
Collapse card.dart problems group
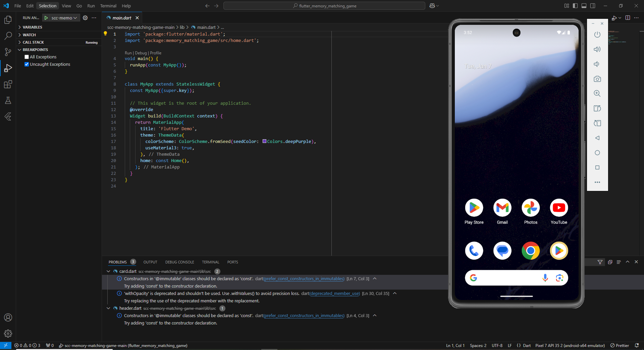coord(108,271)
